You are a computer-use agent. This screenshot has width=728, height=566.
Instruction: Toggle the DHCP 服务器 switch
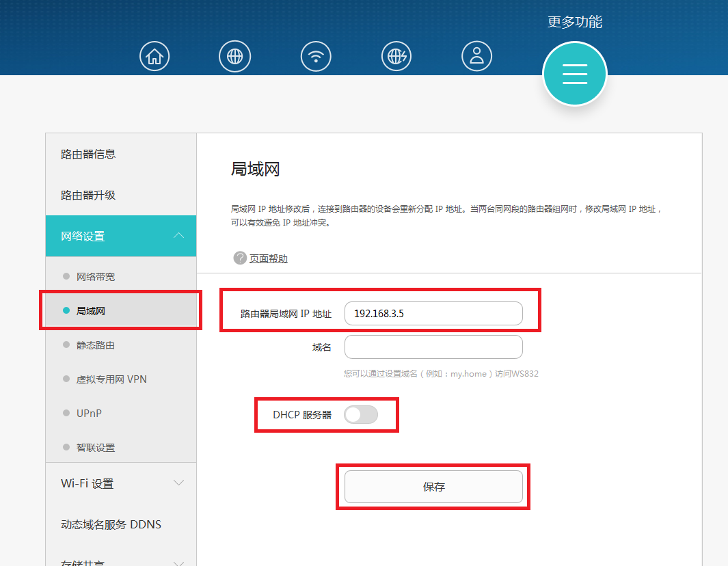click(361, 414)
